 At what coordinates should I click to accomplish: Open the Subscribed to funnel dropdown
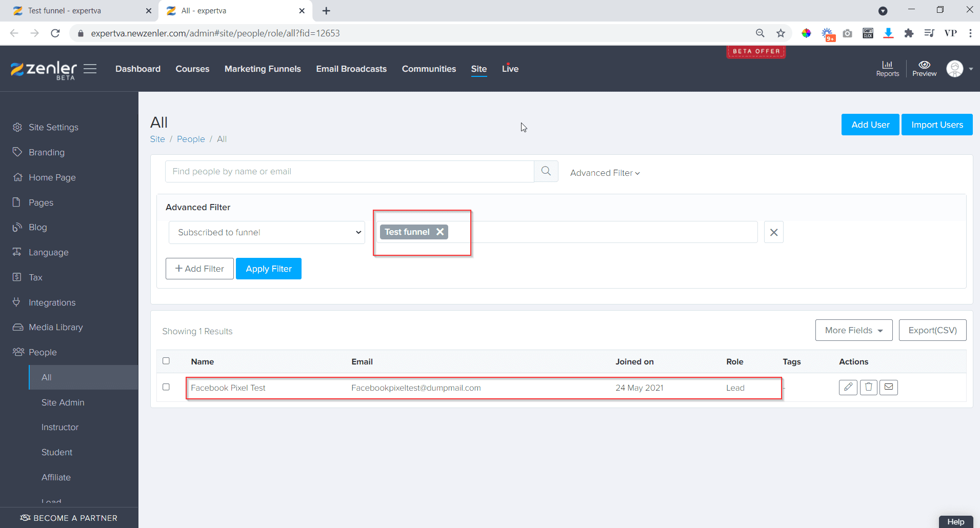point(266,232)
